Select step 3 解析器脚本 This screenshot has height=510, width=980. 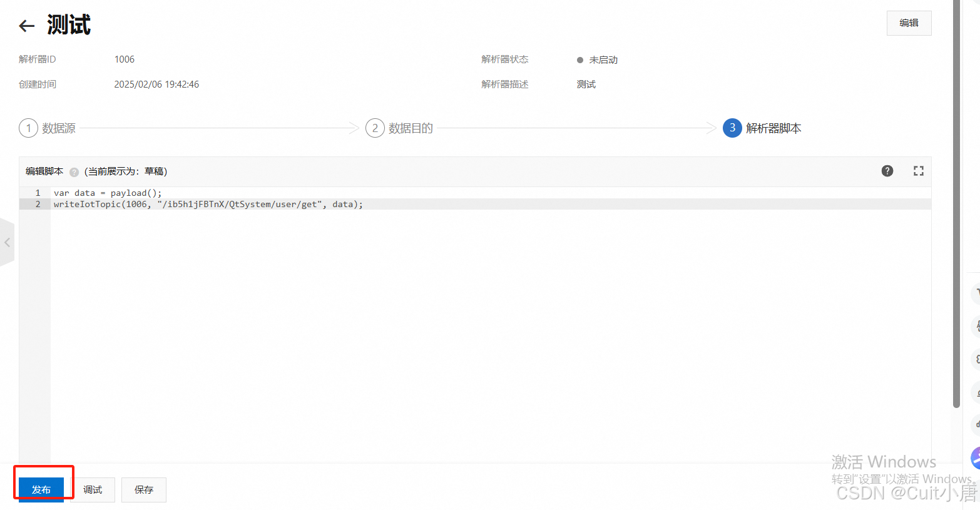pos(762,128)
